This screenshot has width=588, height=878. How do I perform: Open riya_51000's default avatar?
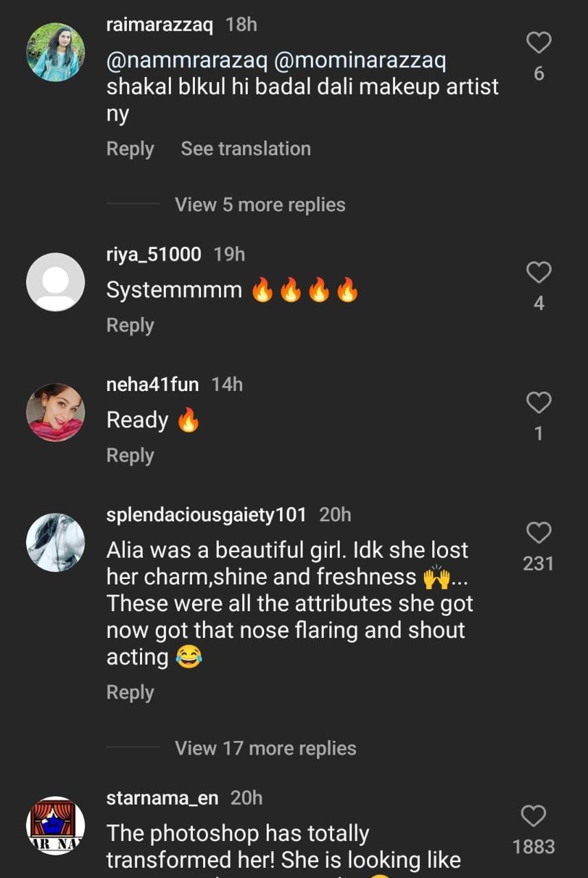[x=56, y=282]
